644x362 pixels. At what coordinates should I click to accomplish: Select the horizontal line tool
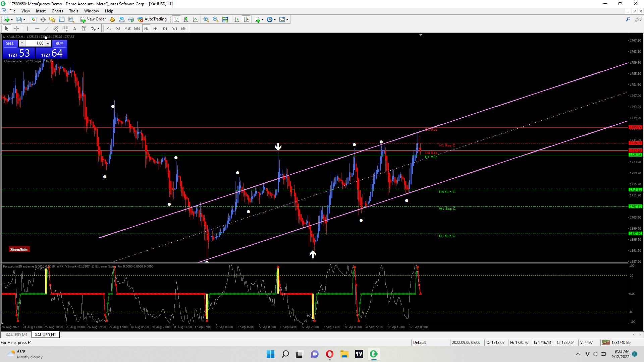coord(37,29)
